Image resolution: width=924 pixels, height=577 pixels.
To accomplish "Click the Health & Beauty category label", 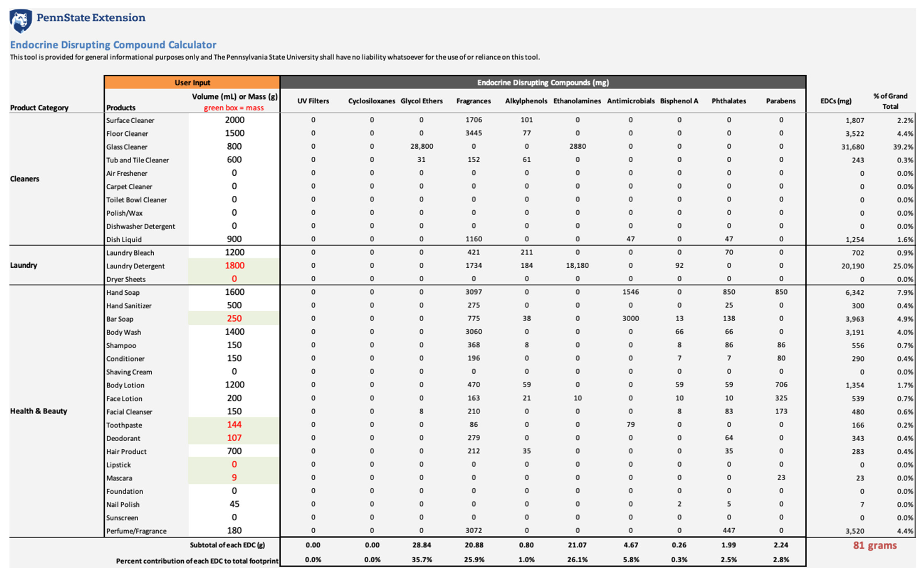I will (38, 411).
